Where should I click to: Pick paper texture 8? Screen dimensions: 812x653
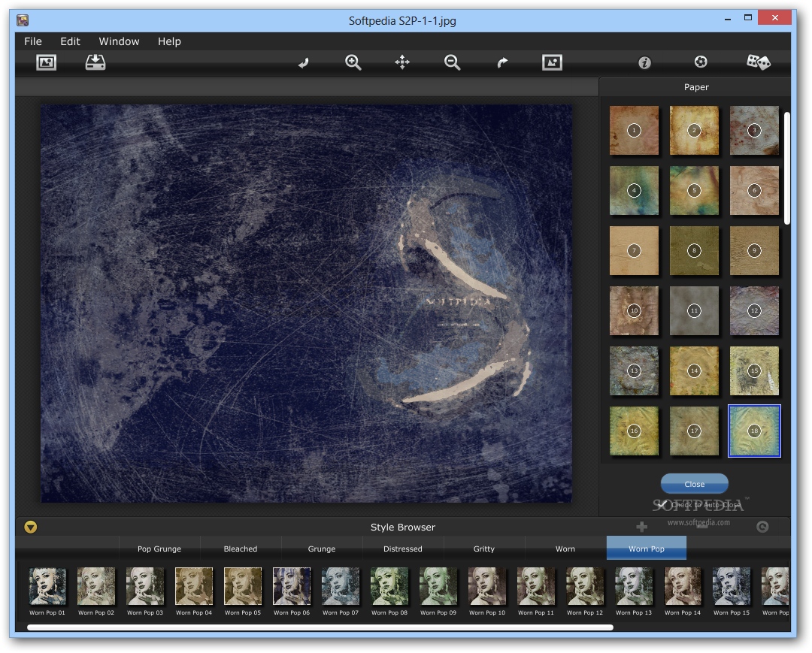click(x=694, y=250)
